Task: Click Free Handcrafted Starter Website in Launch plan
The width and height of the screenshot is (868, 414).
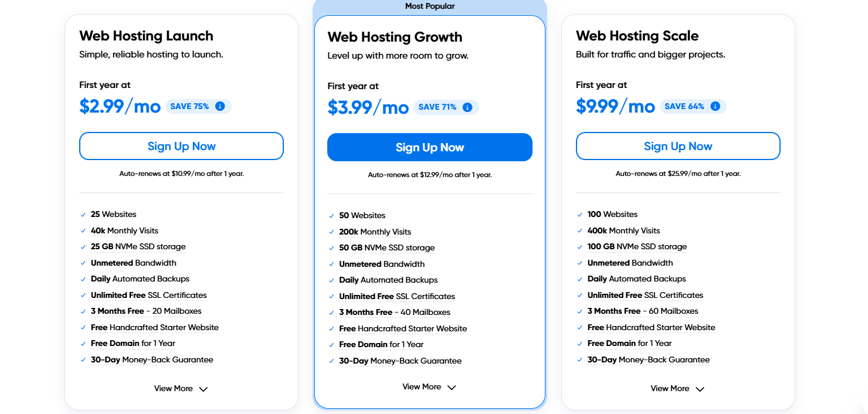Action: (155, 327)
